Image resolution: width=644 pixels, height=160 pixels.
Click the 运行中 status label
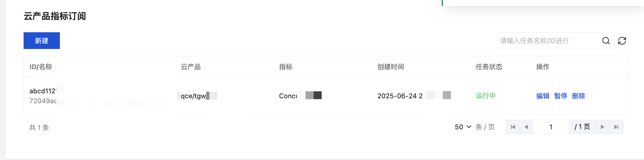point(485,96)
